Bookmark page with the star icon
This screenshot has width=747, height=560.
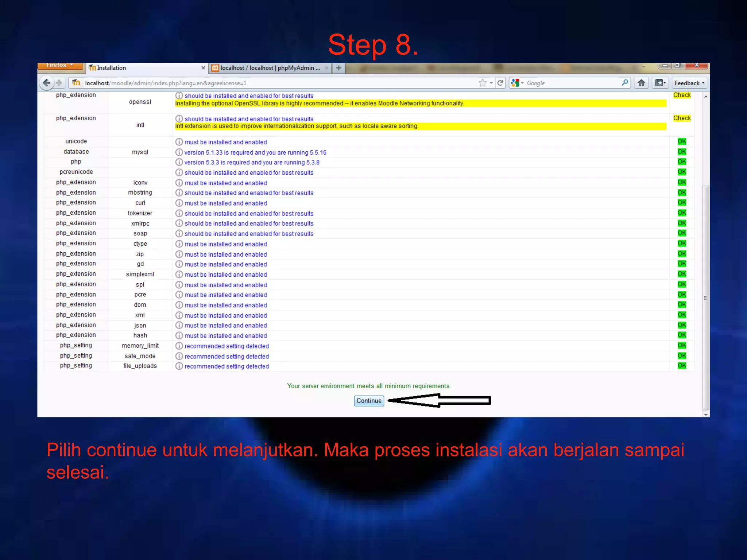pos(483,83)
